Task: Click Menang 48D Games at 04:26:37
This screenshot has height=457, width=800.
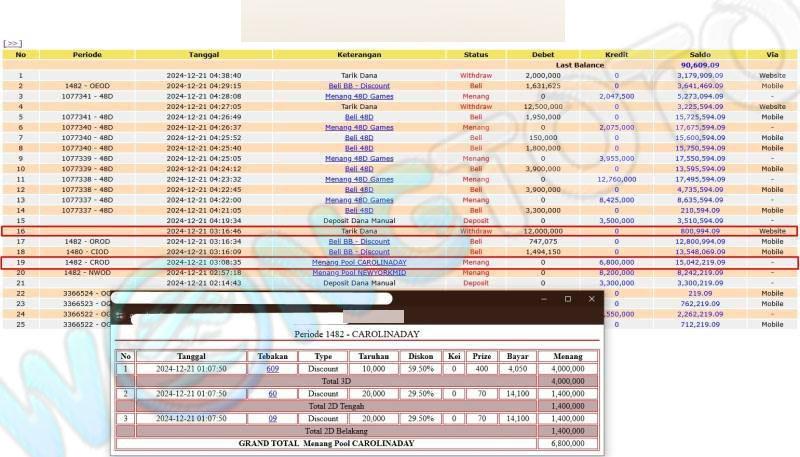Action: [359, 127]
